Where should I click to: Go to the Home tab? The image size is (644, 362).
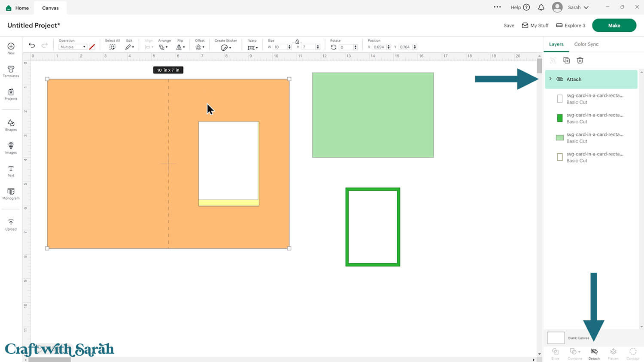pos(17,8)
